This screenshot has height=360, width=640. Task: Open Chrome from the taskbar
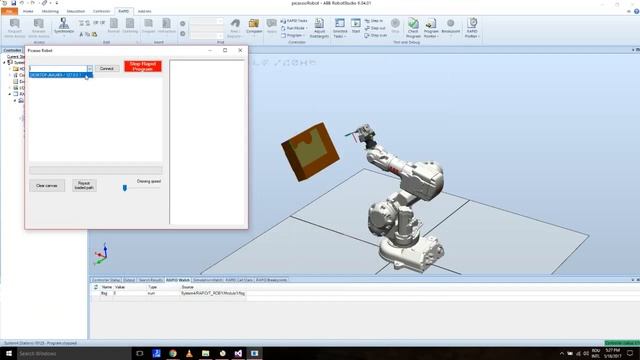tap(173, 353)
